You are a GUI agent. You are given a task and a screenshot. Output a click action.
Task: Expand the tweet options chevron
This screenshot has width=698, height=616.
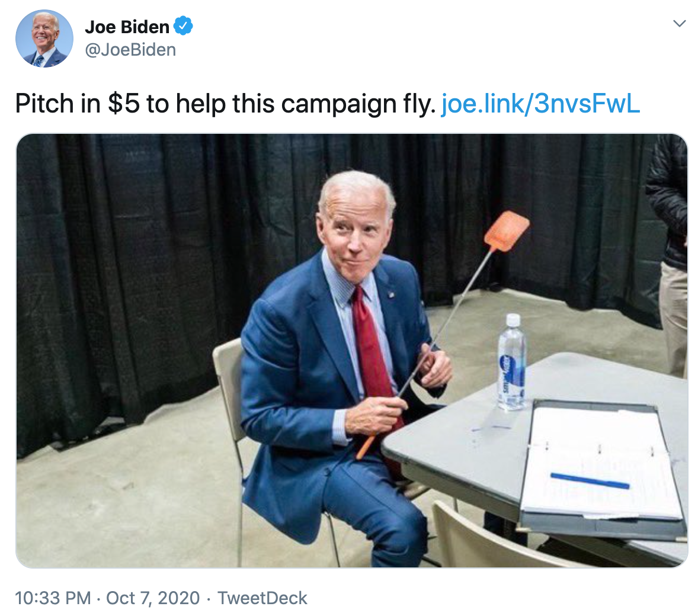click(x=679, y=23)
